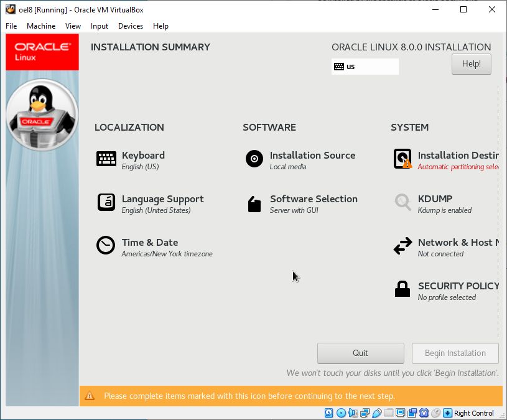Click the recording status icon
Image resolution: width=507 pixels, height=420 pixels.
point(412,413)
